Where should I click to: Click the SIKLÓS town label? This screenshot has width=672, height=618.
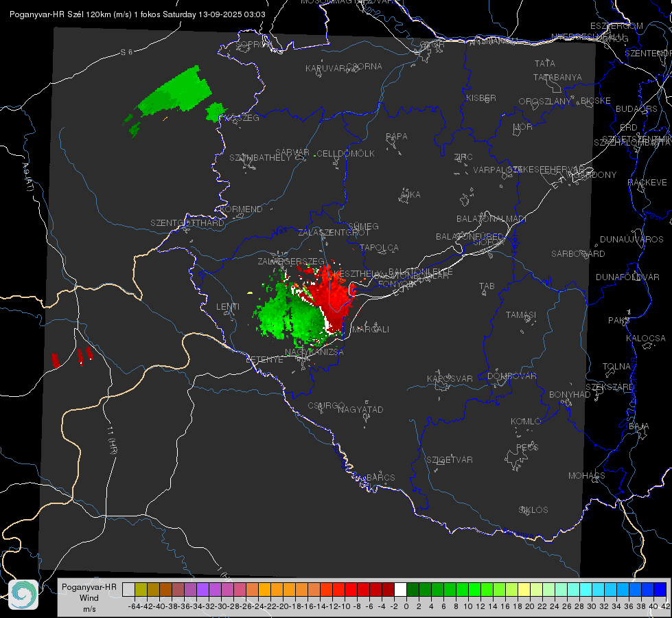point(533,510)
